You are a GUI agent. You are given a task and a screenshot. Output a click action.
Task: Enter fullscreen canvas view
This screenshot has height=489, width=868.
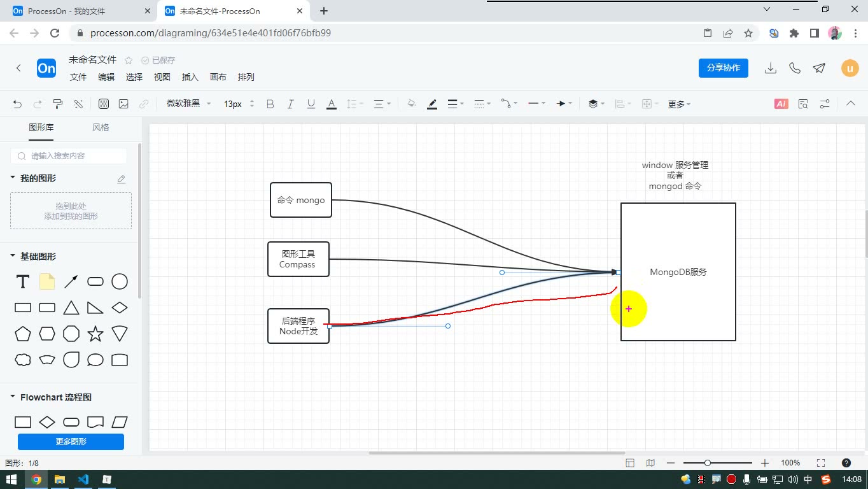coord(821,463)
